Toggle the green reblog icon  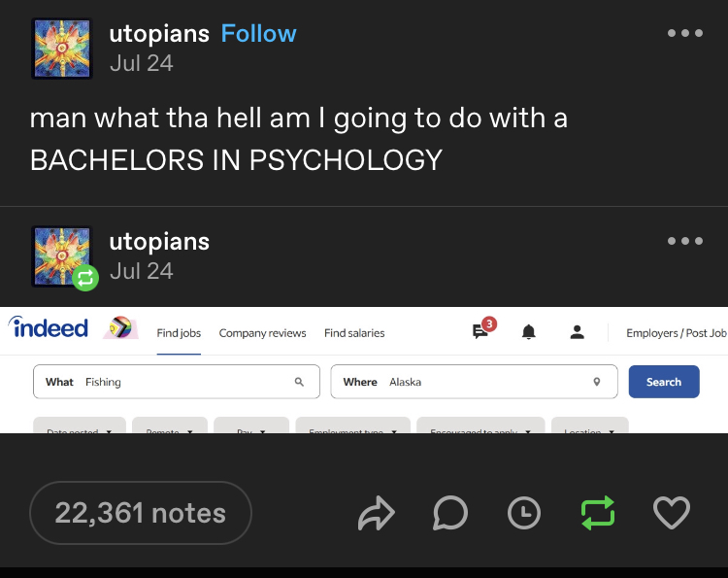click(x=598, y=513)
